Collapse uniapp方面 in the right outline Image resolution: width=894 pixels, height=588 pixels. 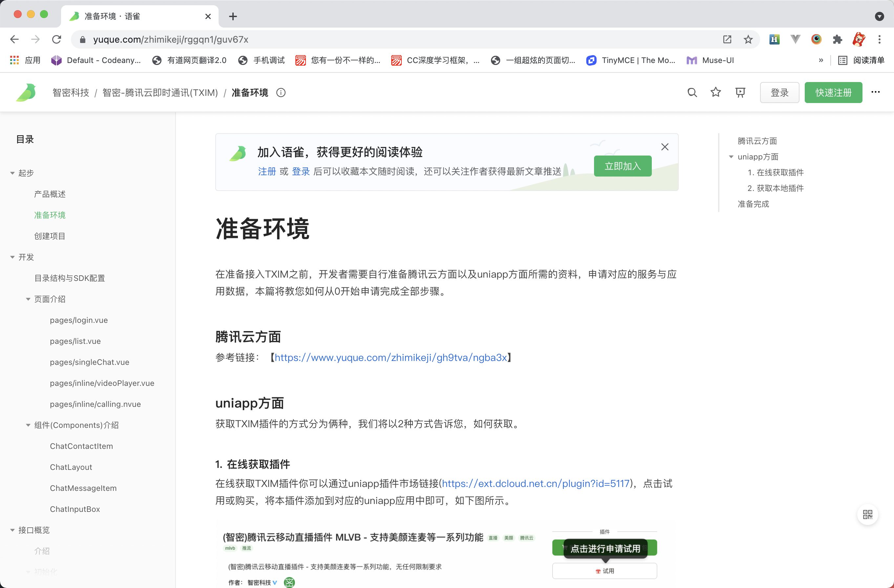[731, 157]
